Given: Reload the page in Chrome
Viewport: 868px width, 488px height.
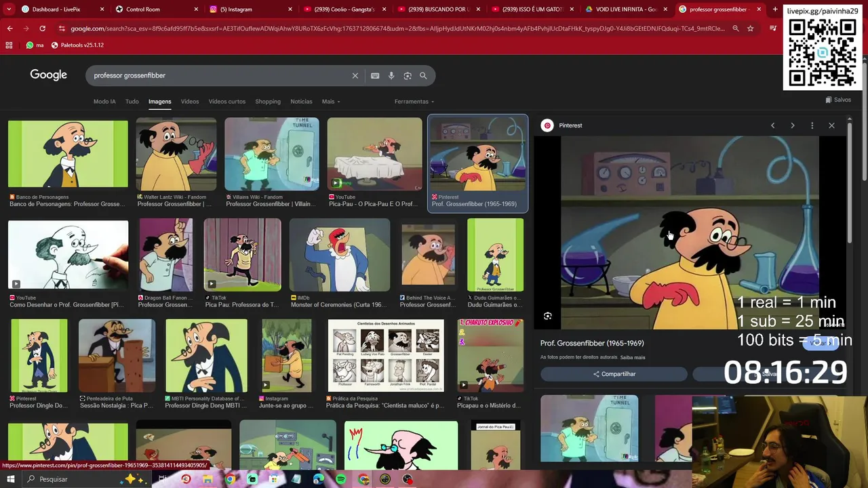Looking at the screenshot, I should click(42, 28).
